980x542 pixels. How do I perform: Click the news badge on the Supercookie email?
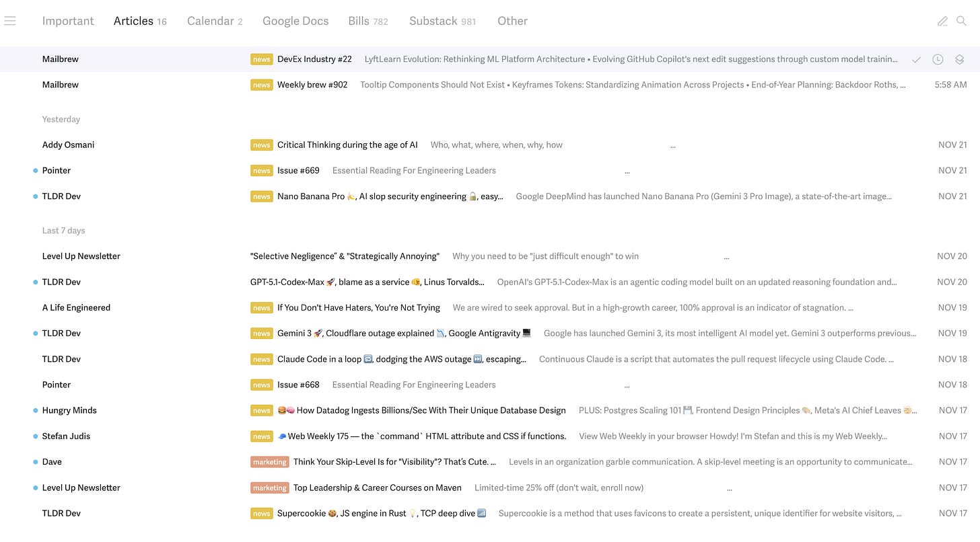tap(261, 513)
